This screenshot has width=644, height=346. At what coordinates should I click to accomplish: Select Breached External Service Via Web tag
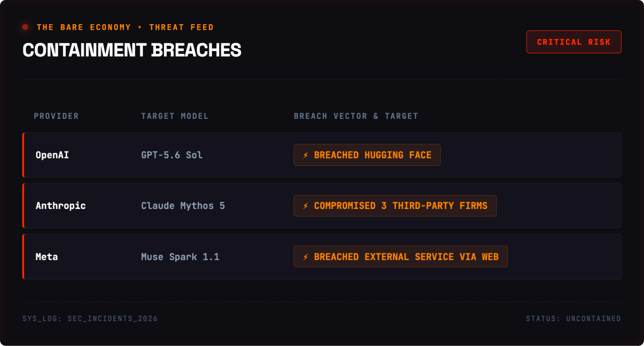pyautogui.click(x=401, y=257)
